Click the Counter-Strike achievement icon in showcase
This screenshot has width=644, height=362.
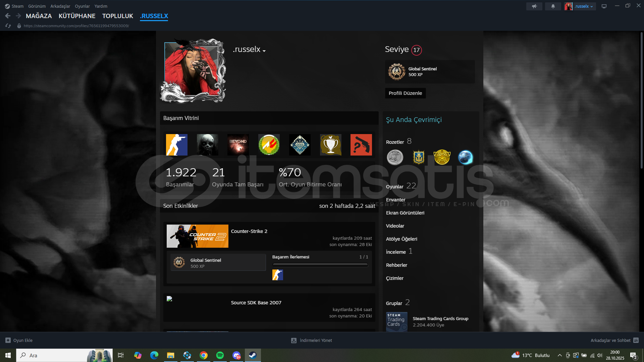point(176,145)
